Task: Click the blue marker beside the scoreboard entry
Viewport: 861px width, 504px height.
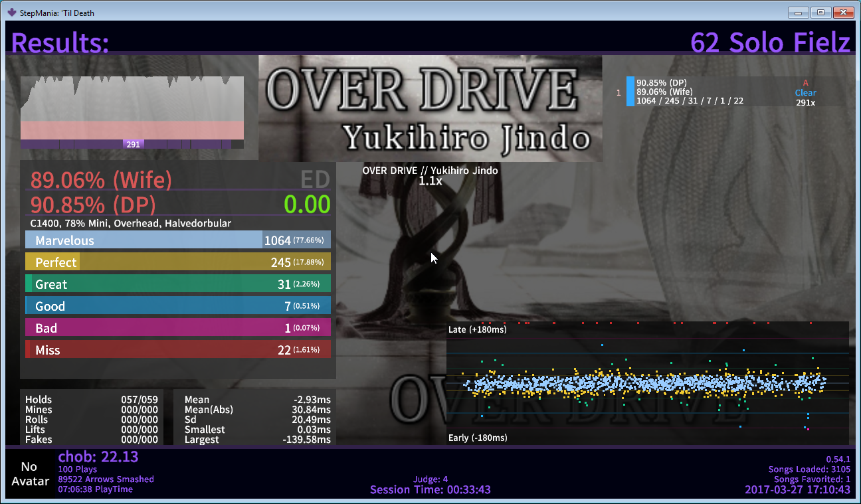Action: [x=630, y=92]
